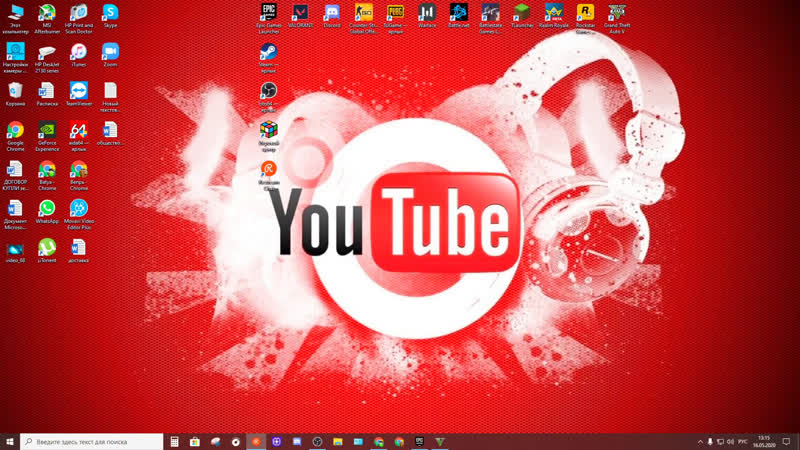Open the taskbar clock and date
This screenshot has width=800, height=450.
[x=764, y=442]
